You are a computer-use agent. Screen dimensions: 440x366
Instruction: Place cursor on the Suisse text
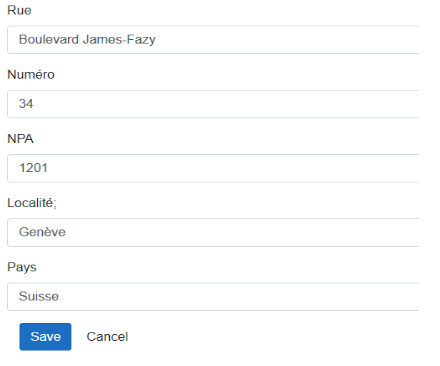(39, 296)
